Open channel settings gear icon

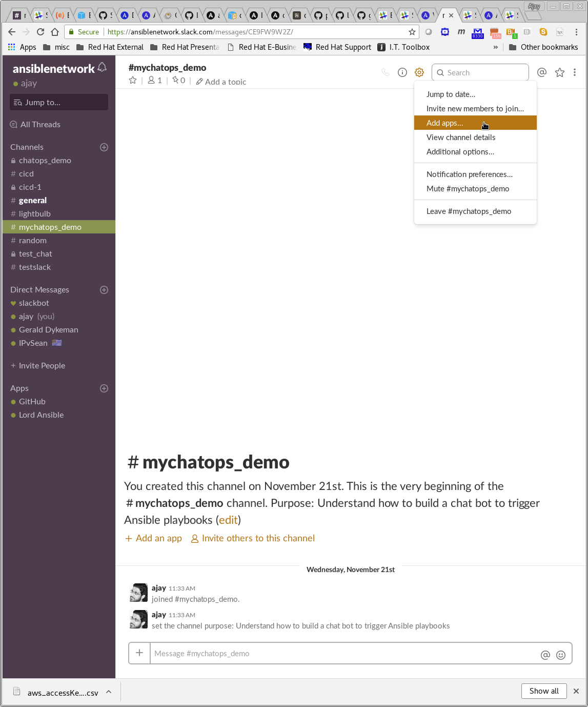pyautogui.click(x=419, y=72)
